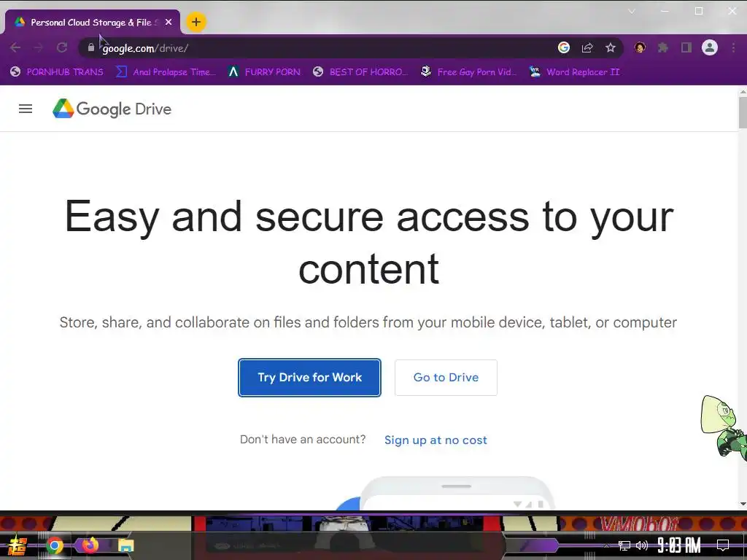Launch Firefox from the taskbar
This screenshot has width=747, height=560.
[x=90, y=545]
